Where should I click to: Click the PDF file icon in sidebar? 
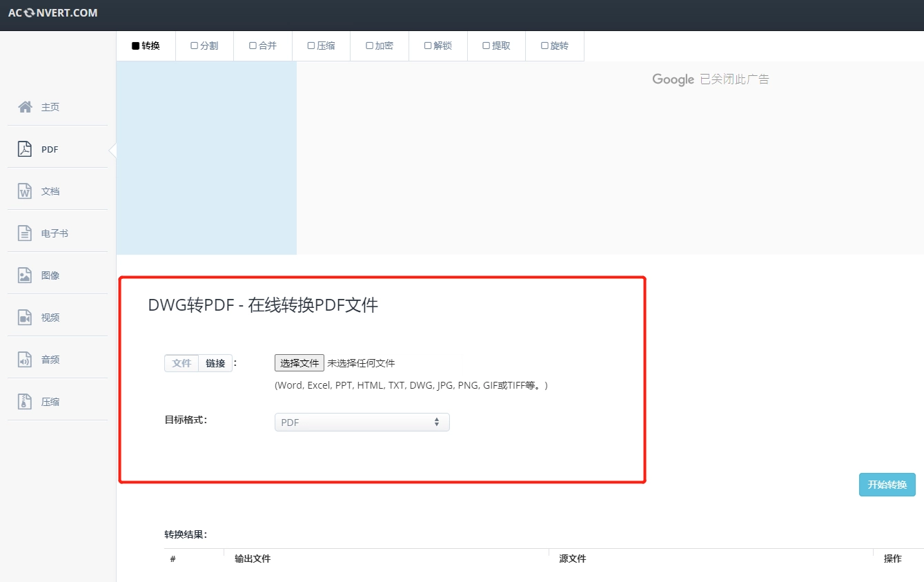25,148
